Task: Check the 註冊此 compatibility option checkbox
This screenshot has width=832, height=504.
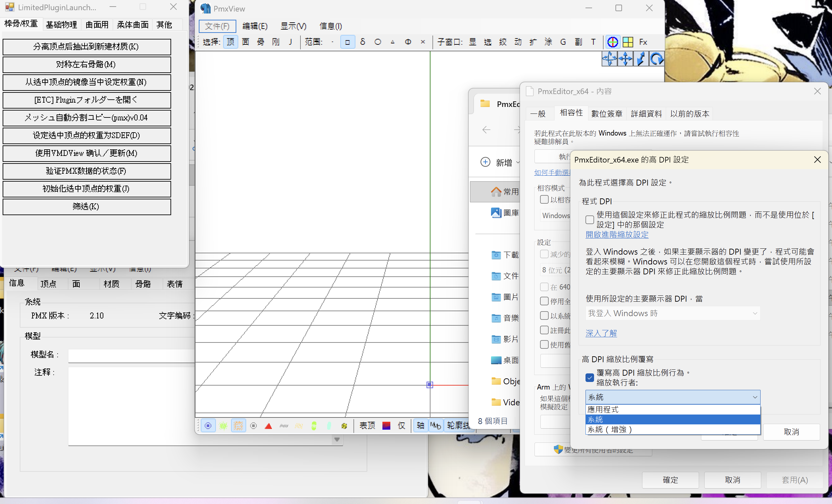Action: [x=544, y=330]
